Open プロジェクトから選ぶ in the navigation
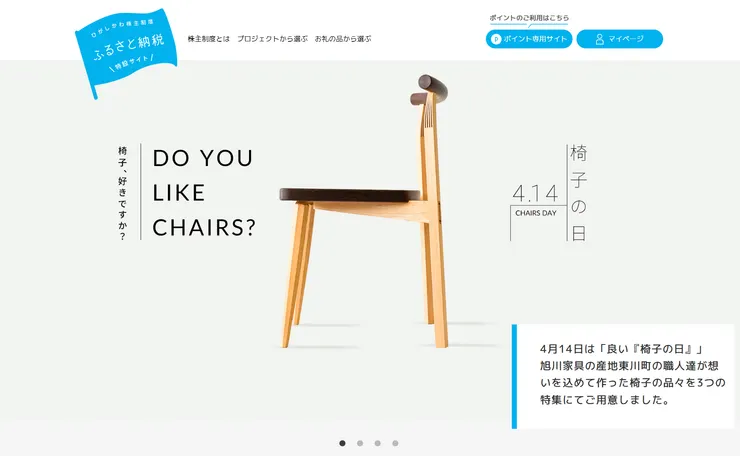The width and height of the screenshot is (740, 456). point(272,39)
